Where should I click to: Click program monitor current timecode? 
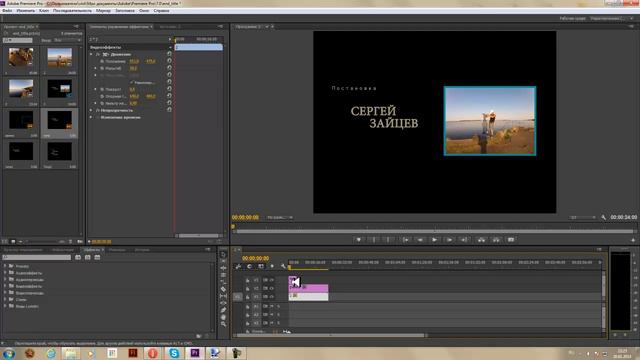(245, 218)
